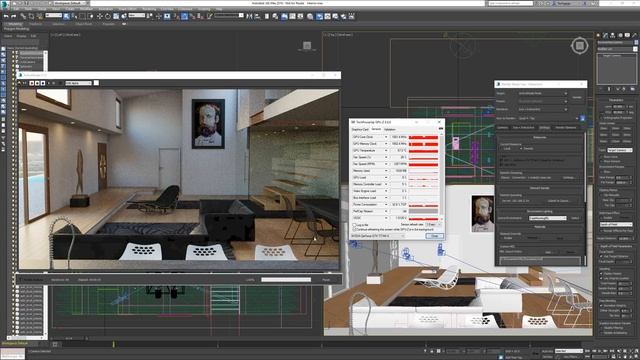Click the lock icon beside View to Render
The image size is (640, 360).
pos(582,118)
